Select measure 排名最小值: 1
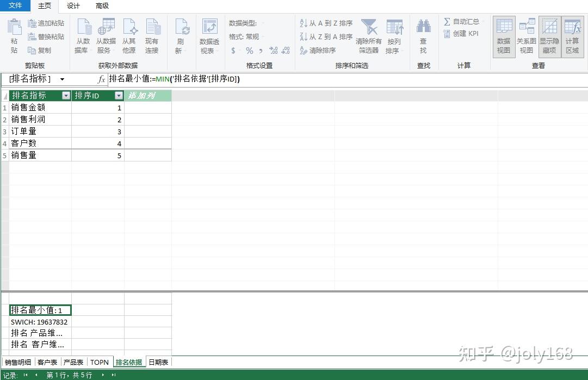 click(x=40, y=310)
